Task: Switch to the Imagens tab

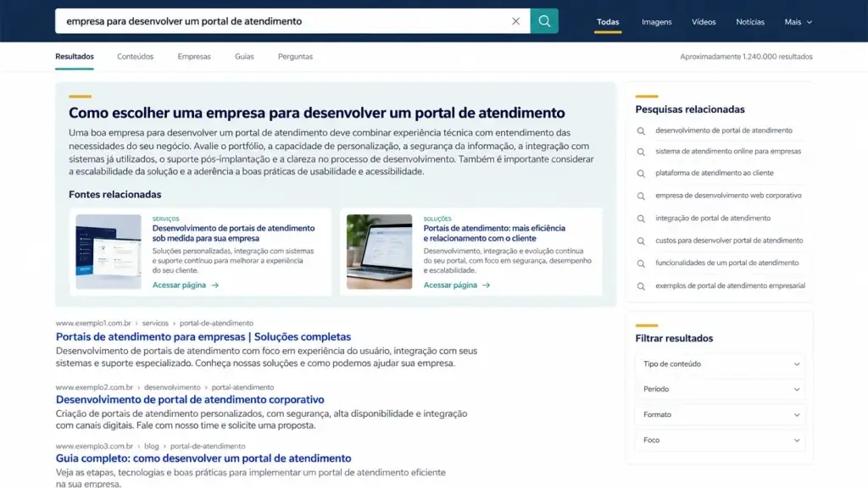Action: [657, 22]
